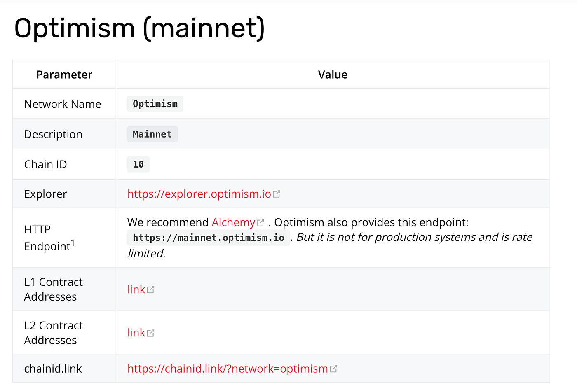This screenshot has width=577, height=392.
Task: Open the Alchemy link
Action: click(233, 222)
